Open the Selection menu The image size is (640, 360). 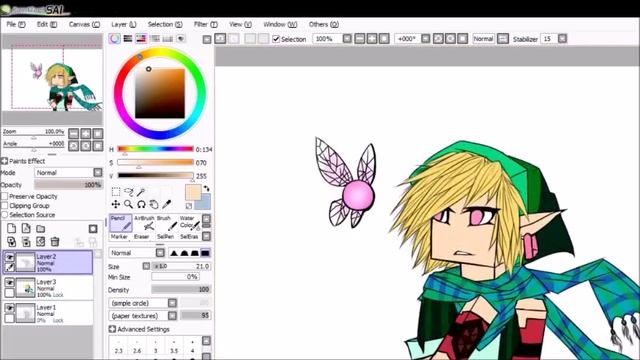(165, 24)
